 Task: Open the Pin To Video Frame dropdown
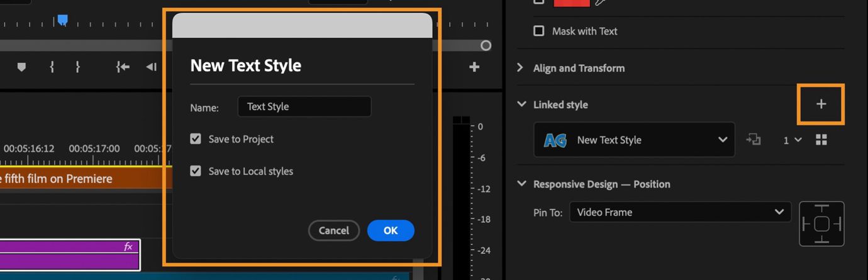680,212
